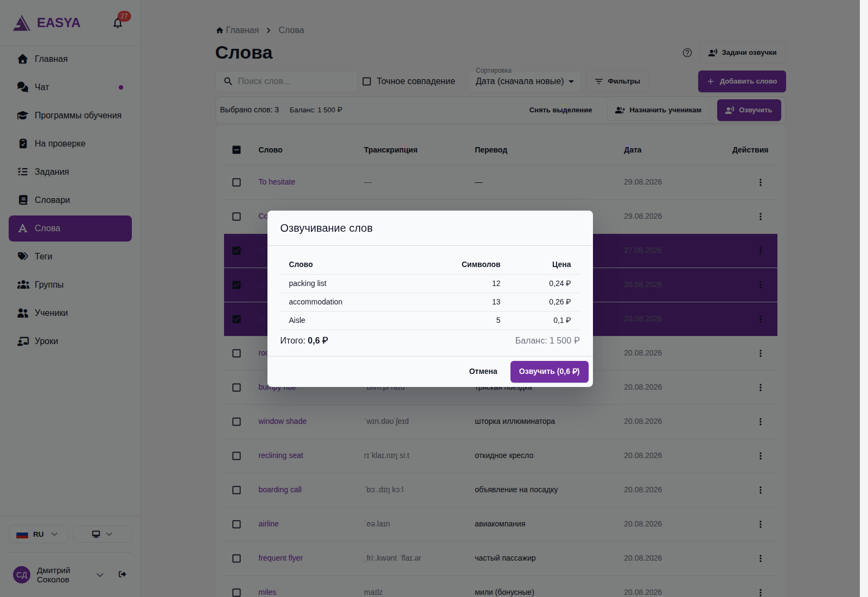Open actions menu for window shade row
The image size is (868, 597).
click(x=760, y=422)
